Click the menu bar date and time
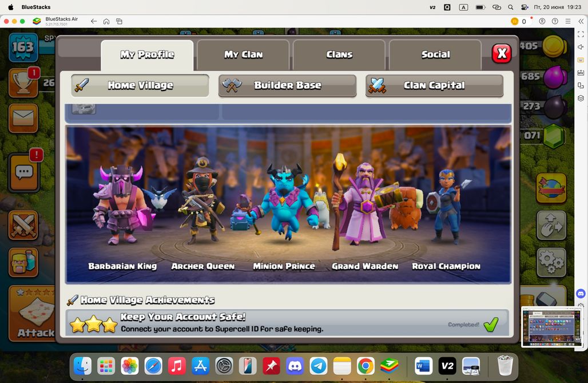 click(558, 7)
